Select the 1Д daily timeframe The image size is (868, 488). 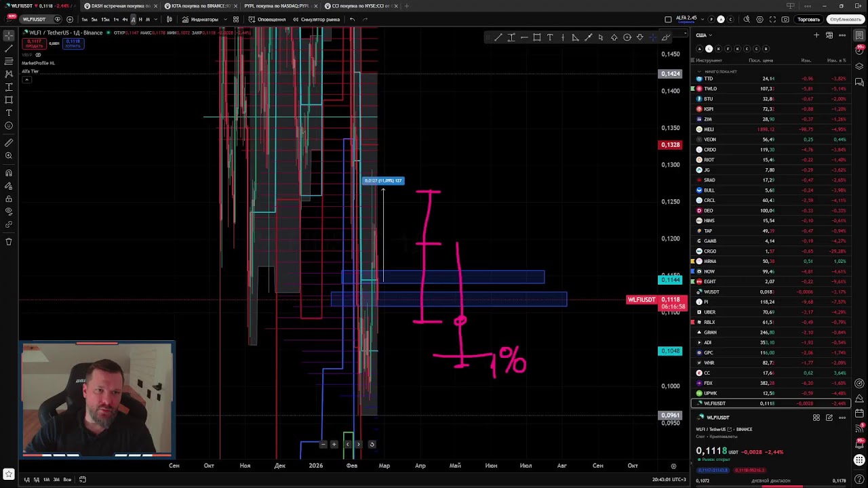click(x=133, y=19)
